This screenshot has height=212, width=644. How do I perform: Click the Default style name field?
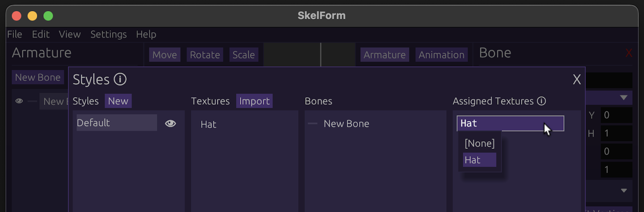pos(116,123)
